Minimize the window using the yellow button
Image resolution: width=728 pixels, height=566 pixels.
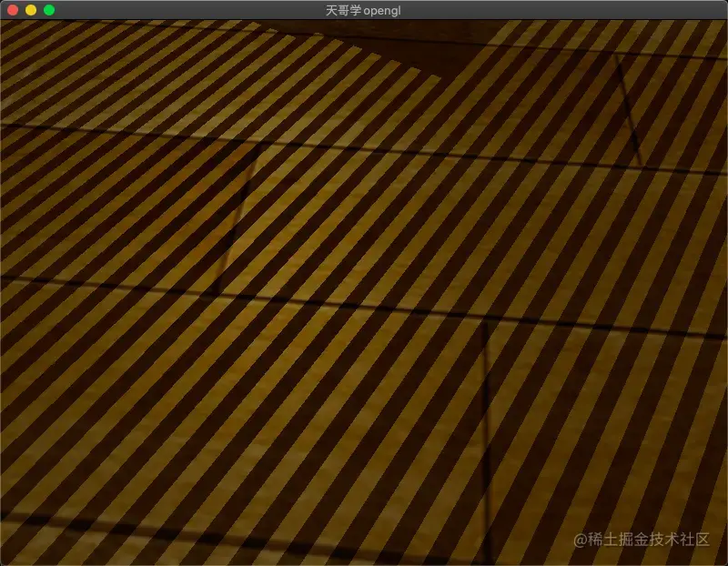tap(31, 10)
